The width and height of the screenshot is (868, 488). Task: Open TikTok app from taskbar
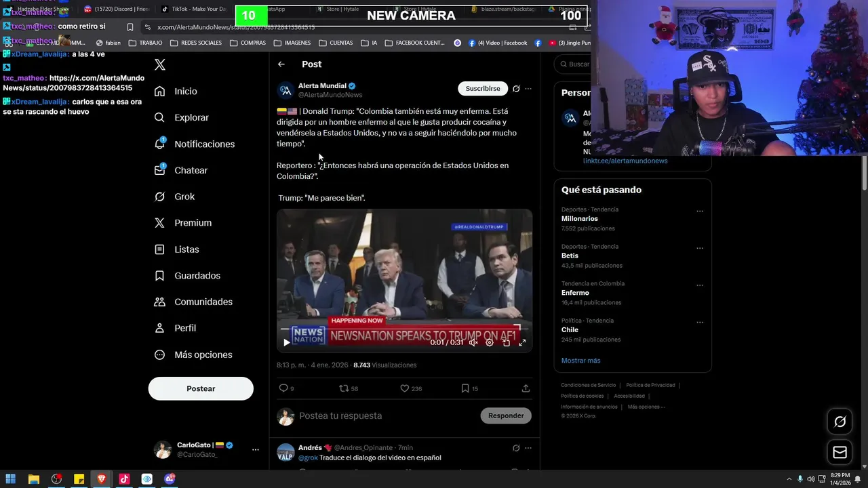coord(124,479)
